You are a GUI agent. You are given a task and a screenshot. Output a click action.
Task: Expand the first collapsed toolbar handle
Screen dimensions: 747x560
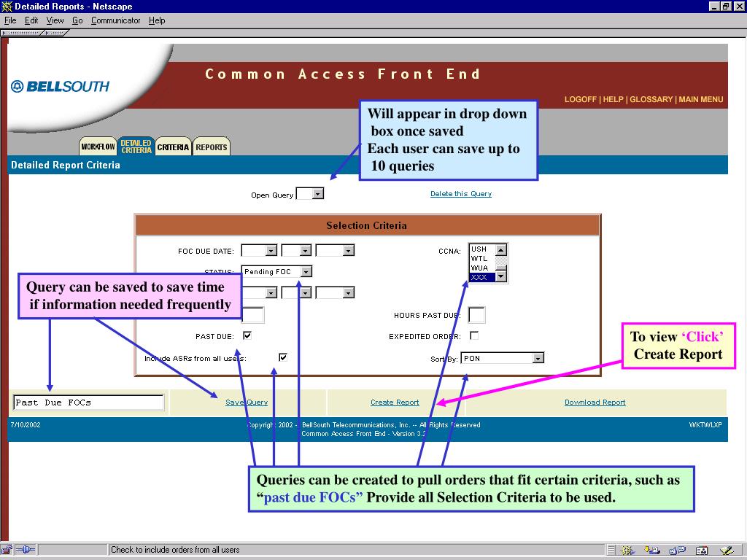pyautogui.click(x=23, y=33)
